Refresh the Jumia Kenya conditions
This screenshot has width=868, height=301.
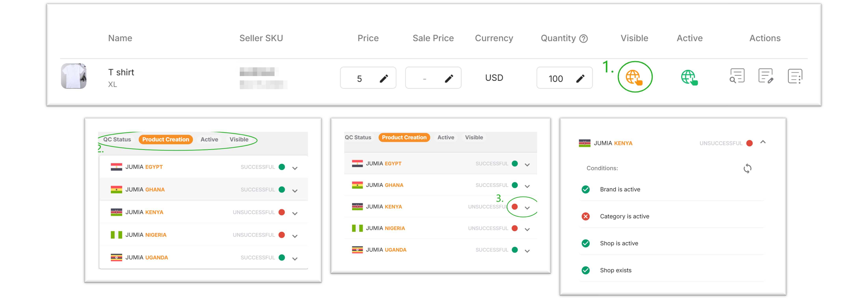pyautogui.click(x=747, y=168)
